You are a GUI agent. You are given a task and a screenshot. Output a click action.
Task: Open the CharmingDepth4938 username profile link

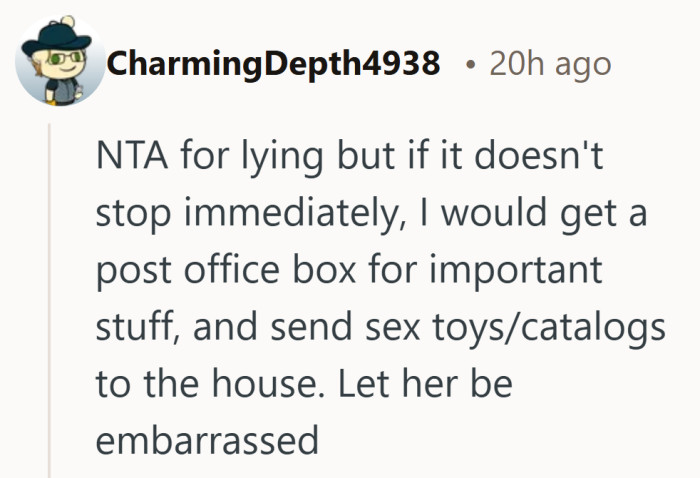(273, 64)
